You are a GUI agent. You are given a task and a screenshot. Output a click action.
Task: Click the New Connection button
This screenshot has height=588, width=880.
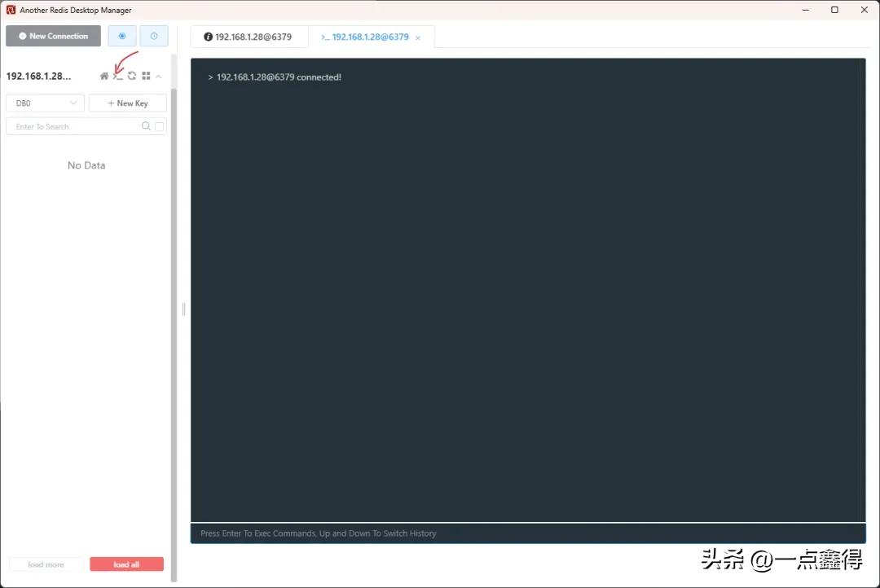[53, 36]
